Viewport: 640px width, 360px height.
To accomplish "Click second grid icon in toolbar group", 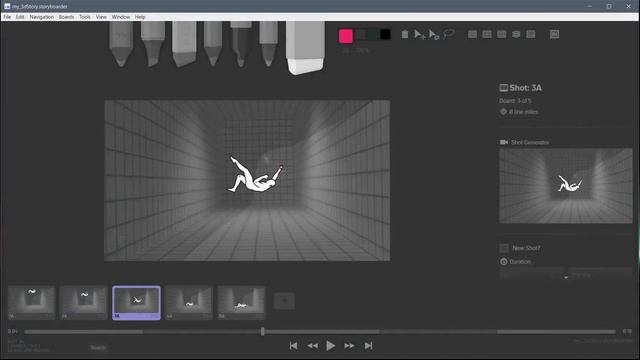I will tap(487, 34).
